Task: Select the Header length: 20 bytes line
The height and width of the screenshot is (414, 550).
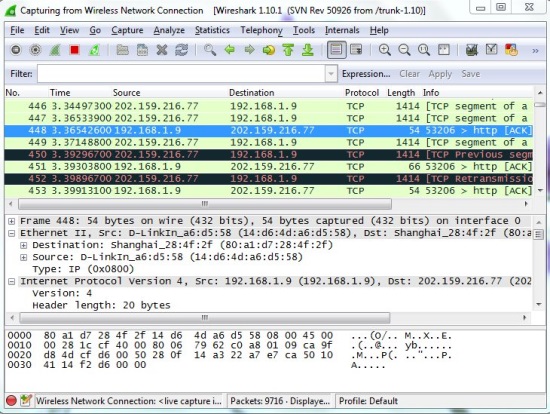Action: pos(101,305)
